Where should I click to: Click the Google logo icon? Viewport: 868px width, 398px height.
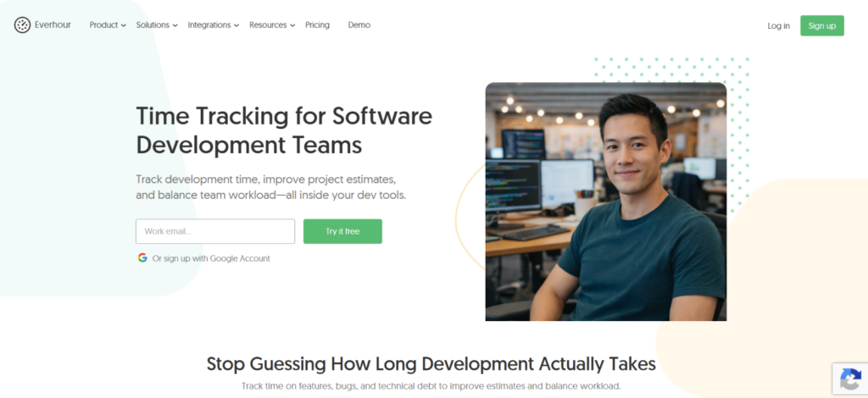pos(142,257)
